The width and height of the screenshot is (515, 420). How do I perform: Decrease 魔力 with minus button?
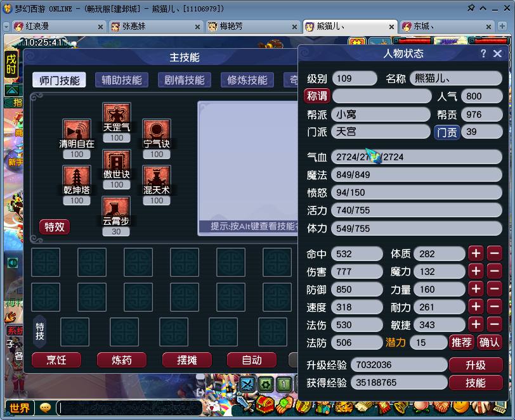[495, 271]
